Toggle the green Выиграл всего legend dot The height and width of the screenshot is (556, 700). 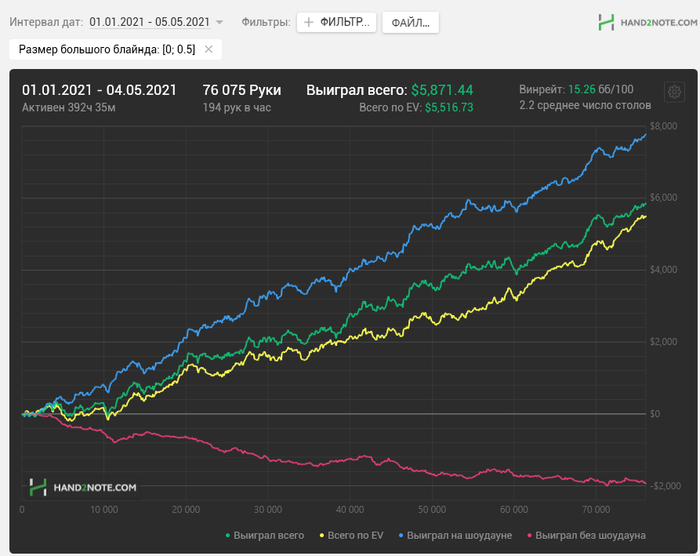point(228,535)
